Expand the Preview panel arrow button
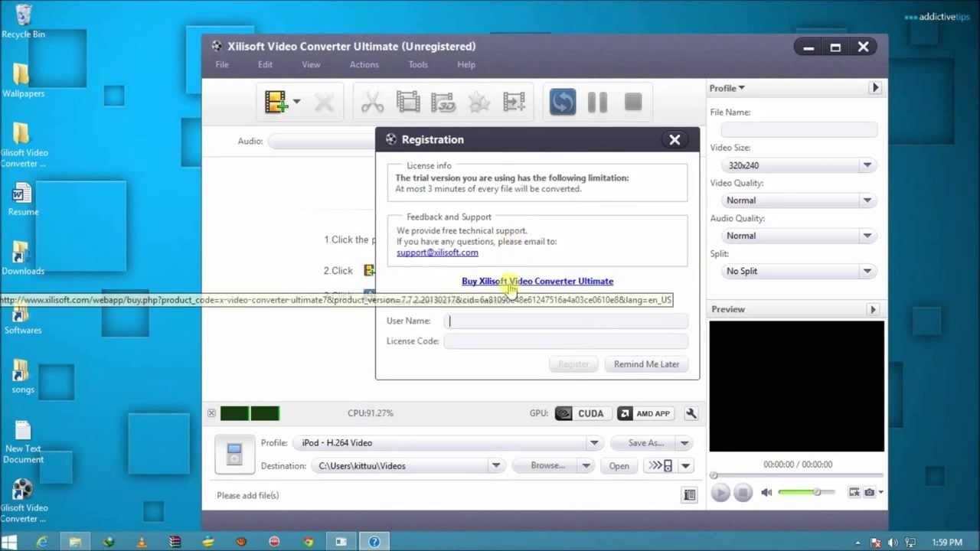 pos(873,309)
